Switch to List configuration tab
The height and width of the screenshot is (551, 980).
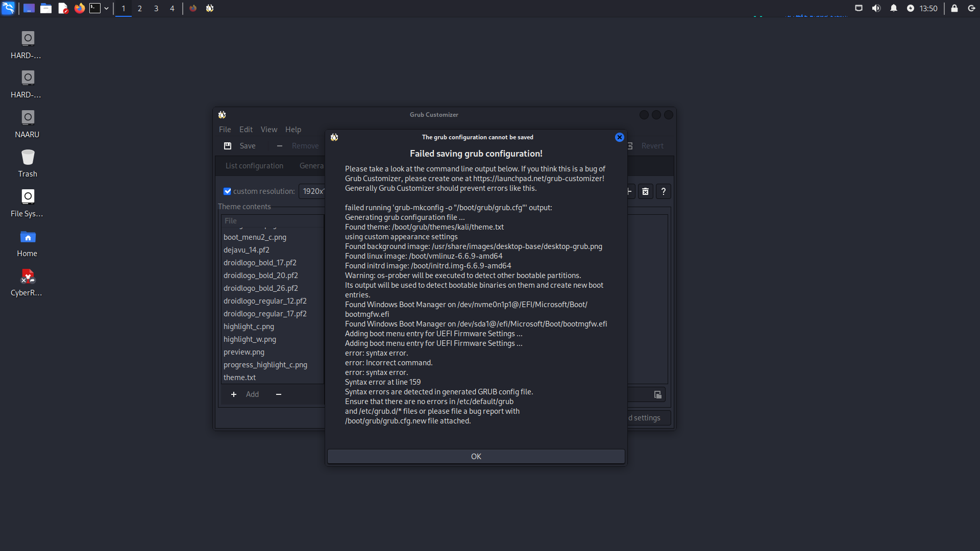point(254,166)
